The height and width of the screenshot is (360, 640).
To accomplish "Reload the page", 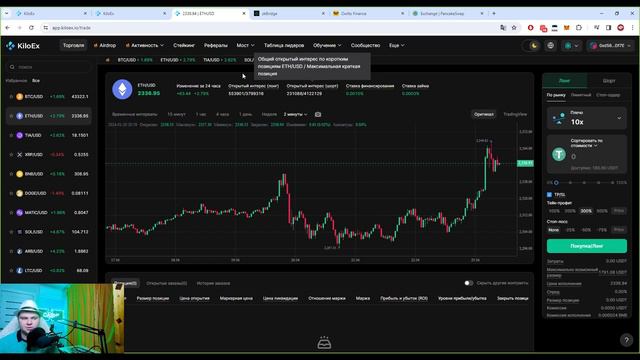I will point(31,28).
